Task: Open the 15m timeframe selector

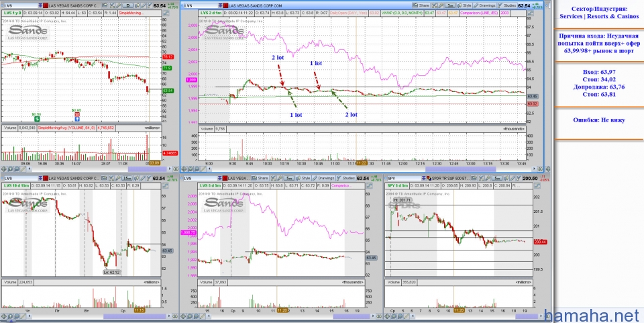Action: (127, 179)
